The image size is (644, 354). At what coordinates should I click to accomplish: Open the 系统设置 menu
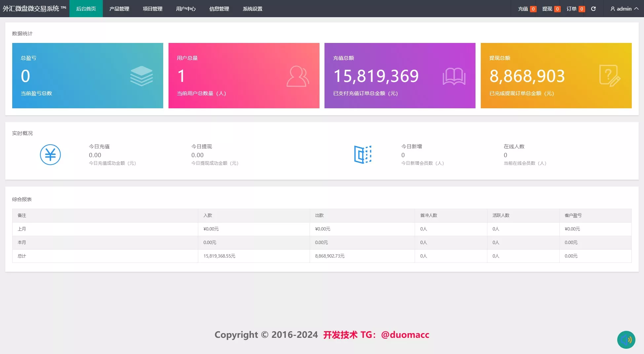(x=252, y=9)
